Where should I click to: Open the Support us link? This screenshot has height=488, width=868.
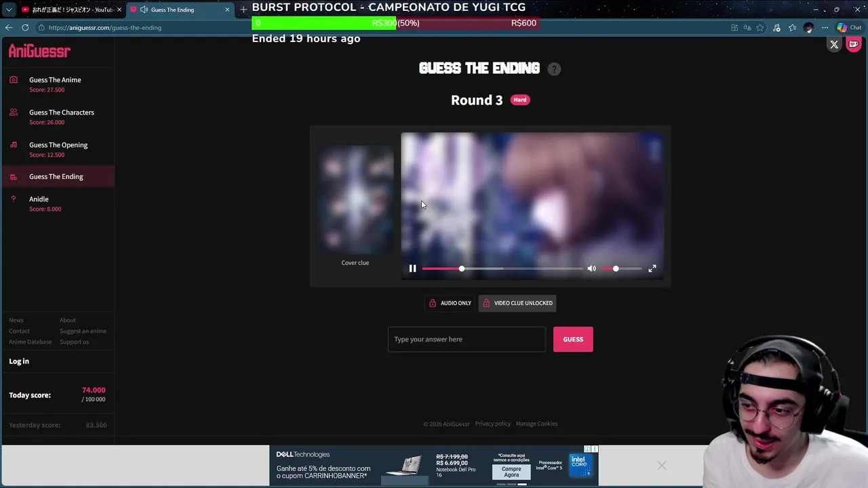(x=74, y=342)
